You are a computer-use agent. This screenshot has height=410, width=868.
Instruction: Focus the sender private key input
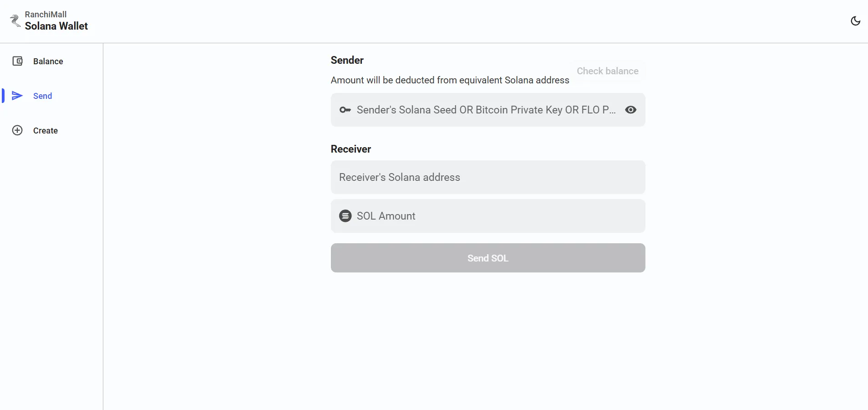tap(485, 110)
